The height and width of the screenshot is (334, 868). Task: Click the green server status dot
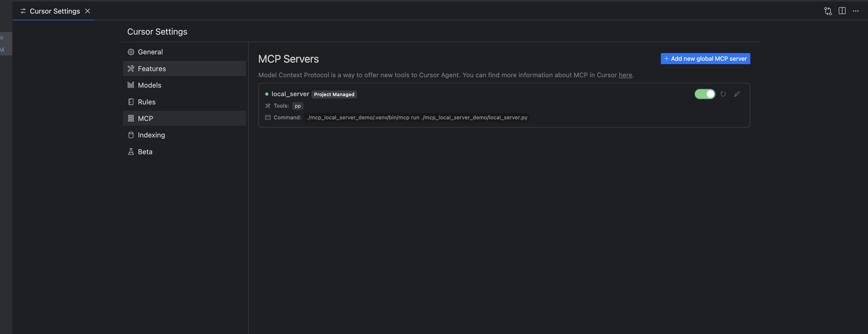point(267,94)
